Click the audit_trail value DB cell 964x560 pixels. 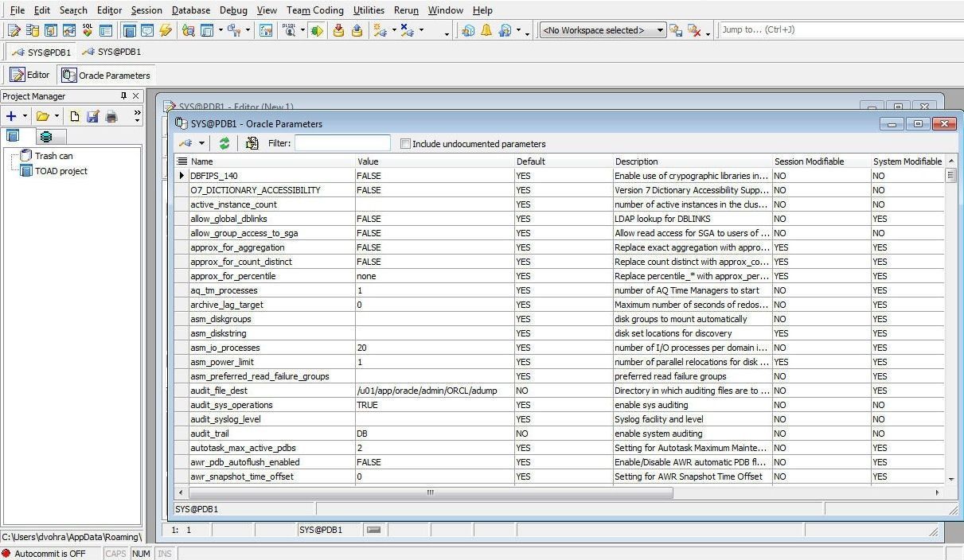434,434
